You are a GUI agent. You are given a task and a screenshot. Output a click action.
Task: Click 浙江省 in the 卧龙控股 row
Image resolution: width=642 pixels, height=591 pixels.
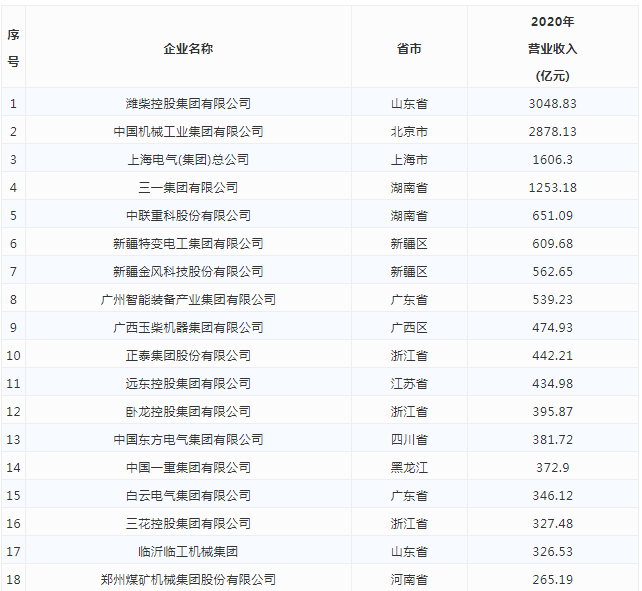click(409, 412)
